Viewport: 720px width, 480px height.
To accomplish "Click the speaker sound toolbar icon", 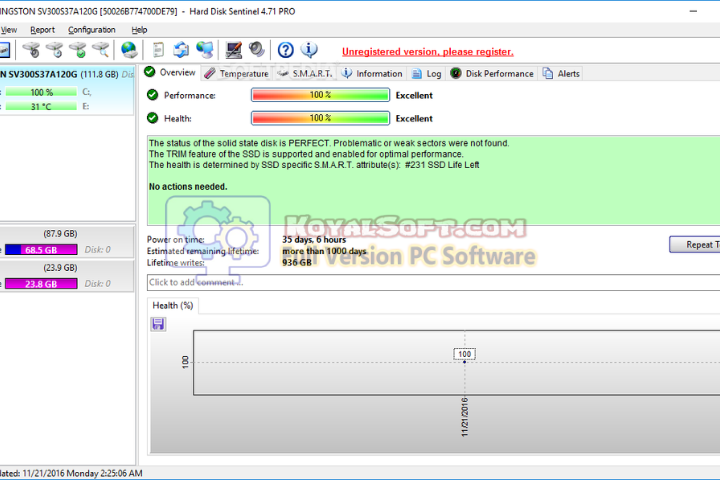I will click(x=257, y=49).
